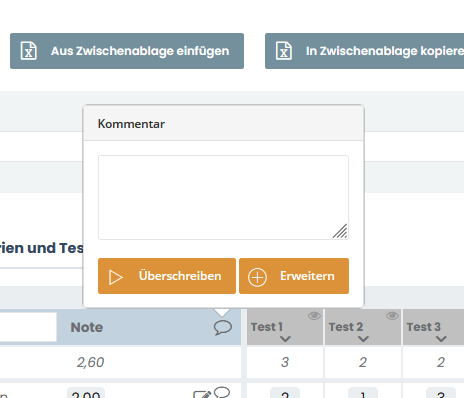464x398 pixels.
Task: Click the plus circle icon on Erweitern
Action: click(x=257, y=277)
